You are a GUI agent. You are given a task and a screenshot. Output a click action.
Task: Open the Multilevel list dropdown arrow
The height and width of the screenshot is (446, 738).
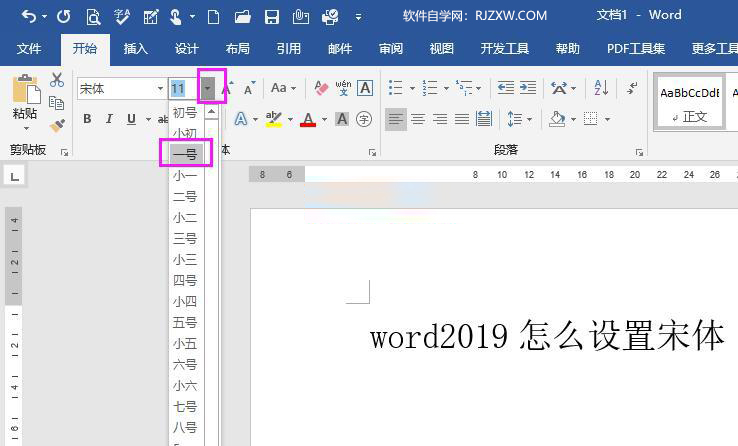[479, 88]
